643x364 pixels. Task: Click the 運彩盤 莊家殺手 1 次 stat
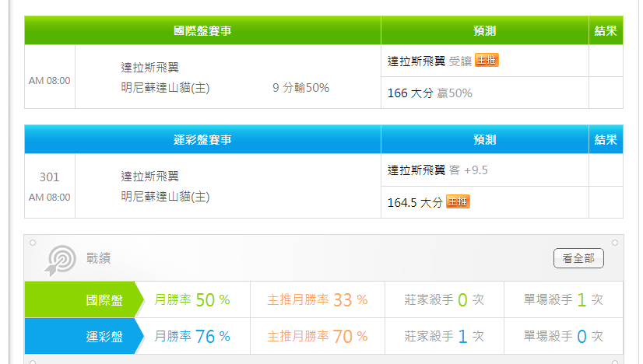pos(444,337)
